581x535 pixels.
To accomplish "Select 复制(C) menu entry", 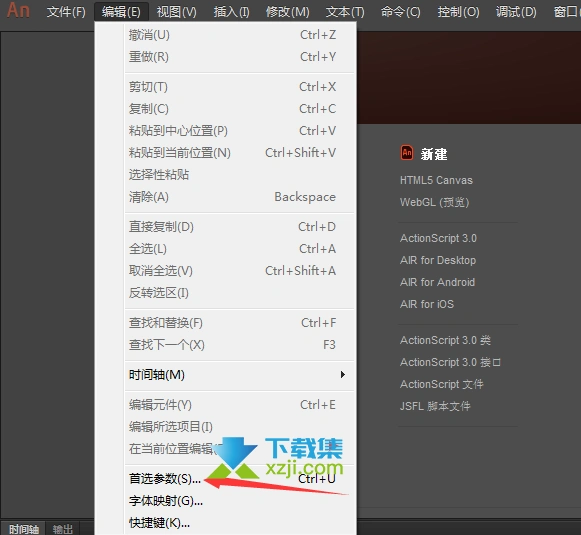I will [239, 109].
